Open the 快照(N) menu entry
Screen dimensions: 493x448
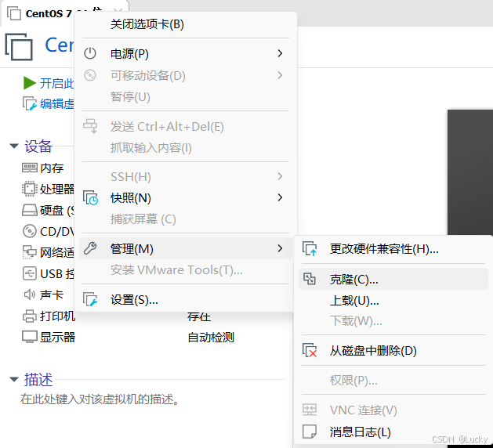click(x=186, y=197)
